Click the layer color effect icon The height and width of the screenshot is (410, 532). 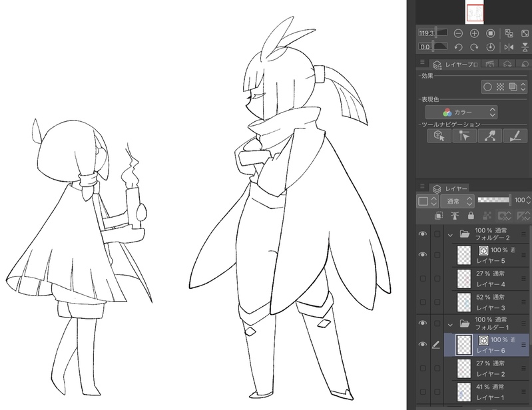[513, 87]
